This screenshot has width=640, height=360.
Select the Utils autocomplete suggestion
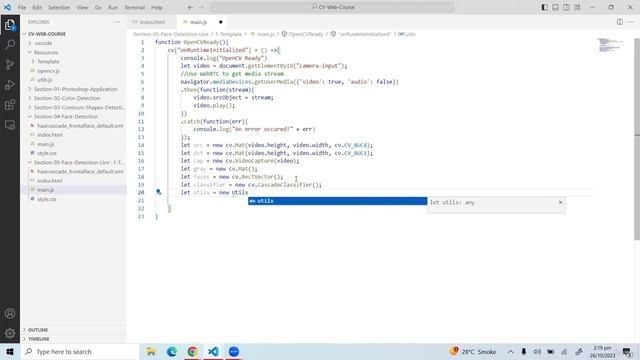click(338, 201)
